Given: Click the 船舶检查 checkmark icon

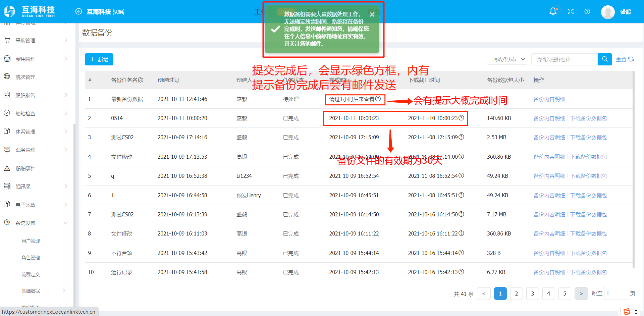Looking at the screenshot, I should tap(7, 113).
